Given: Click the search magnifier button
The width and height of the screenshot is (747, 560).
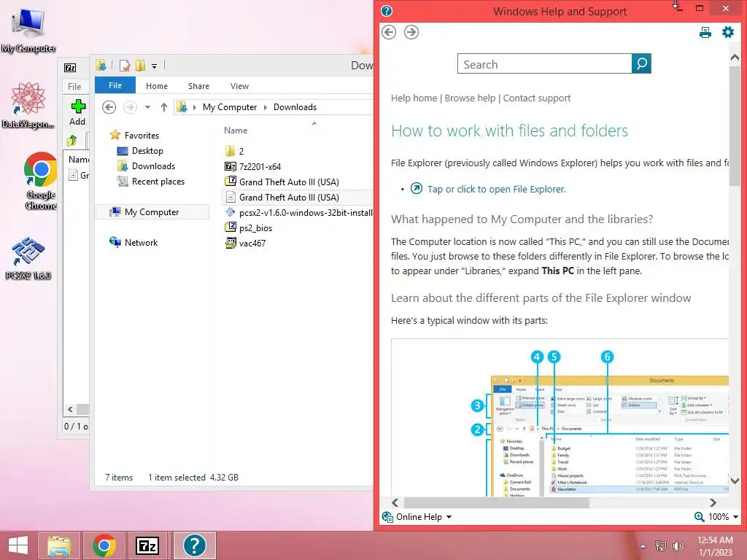Looking at the screenshot, I should 641,63.
